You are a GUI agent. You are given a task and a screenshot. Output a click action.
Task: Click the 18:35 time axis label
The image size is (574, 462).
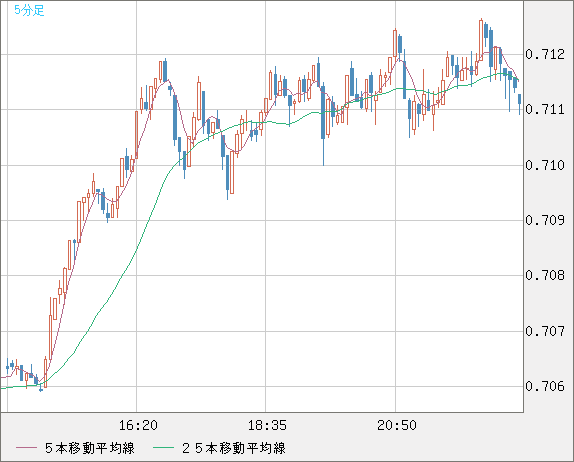click(x=267, y=425)
